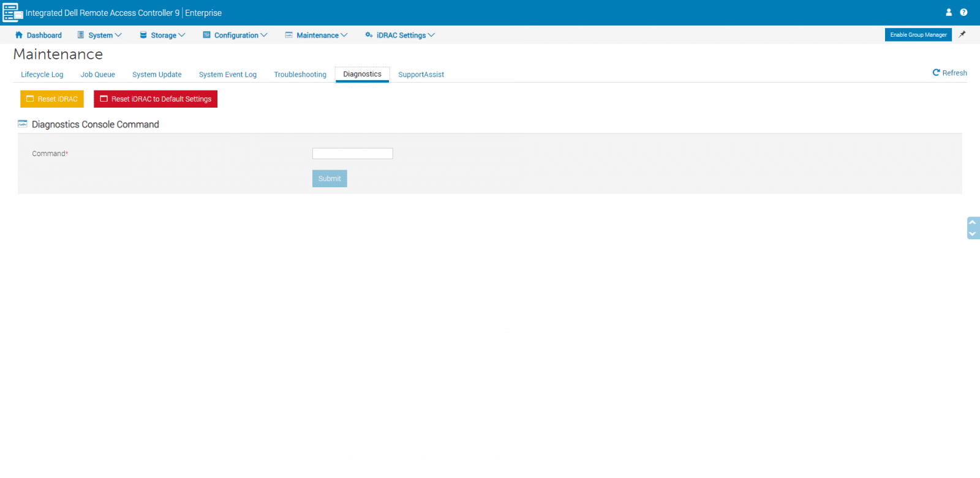Click Enable Group Manager button
Viewport: 980px width, 478px height.
click(918, 35)
